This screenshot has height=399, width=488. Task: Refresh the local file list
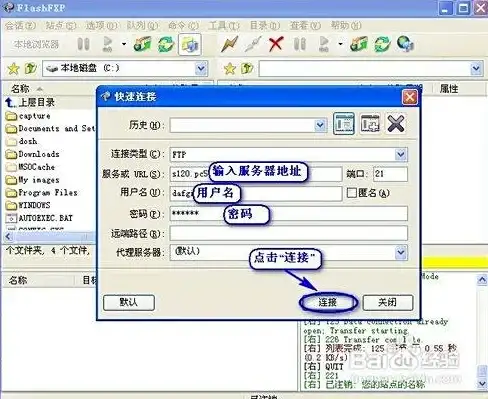pos(166,44)
